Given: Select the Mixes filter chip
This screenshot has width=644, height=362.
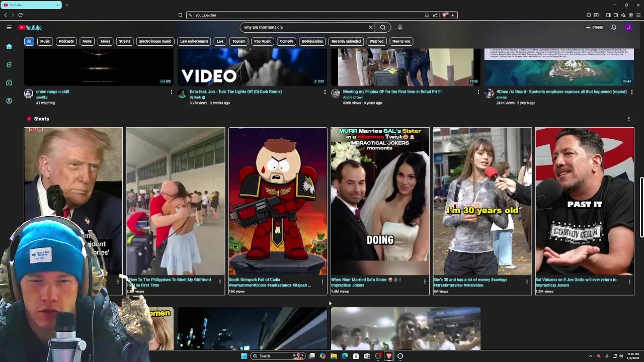Looking at the screenshot, I should [x=105, y=41].
